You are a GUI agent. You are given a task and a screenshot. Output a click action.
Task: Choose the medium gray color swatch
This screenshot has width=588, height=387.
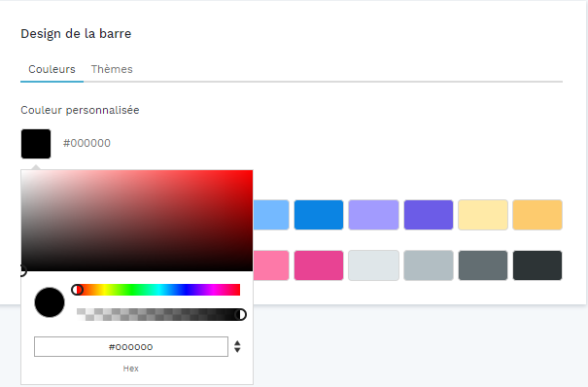pos(429,265)
